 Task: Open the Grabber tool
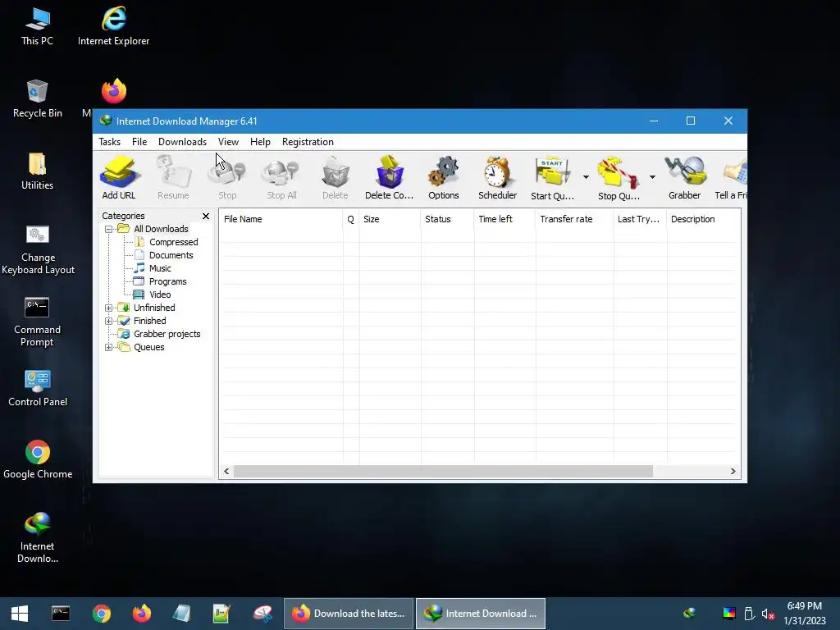click(685, 178)
